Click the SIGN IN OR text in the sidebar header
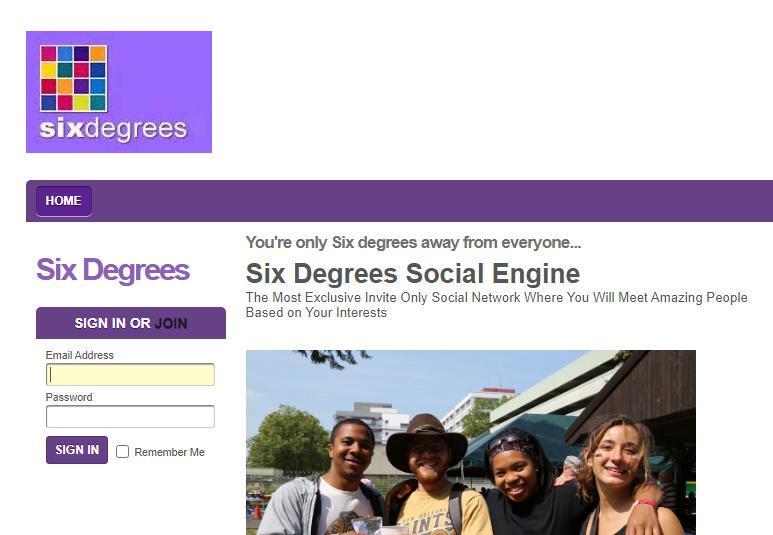This screenshot has height=535, width=773. point(112,323)
